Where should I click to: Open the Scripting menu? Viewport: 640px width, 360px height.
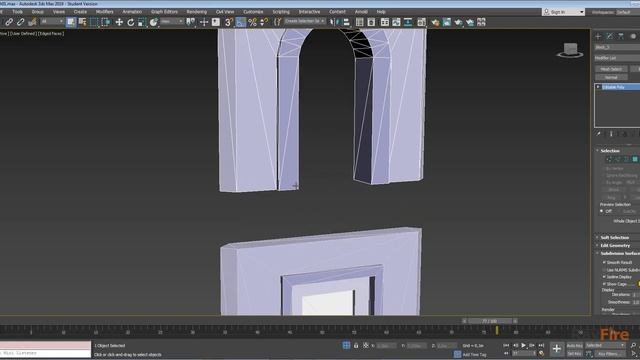pos(281,12)
